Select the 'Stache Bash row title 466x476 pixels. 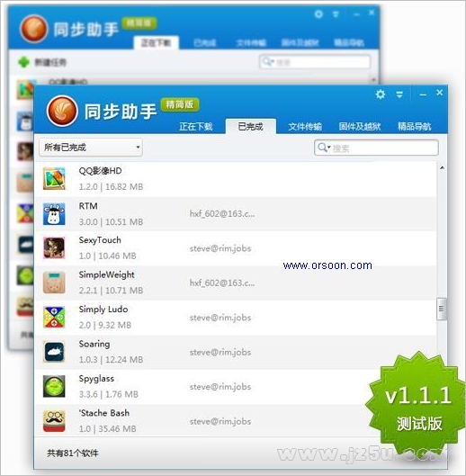(x=104, y=413)
